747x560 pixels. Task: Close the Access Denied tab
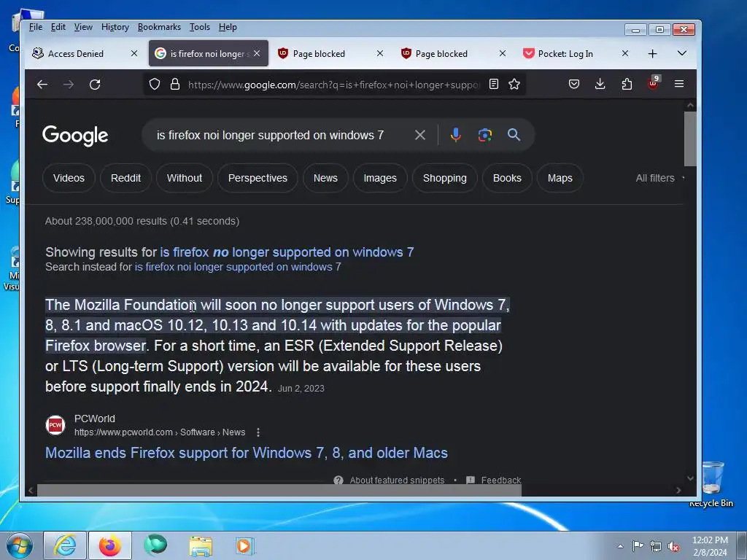pyautogui.click(x=134, y=53)
